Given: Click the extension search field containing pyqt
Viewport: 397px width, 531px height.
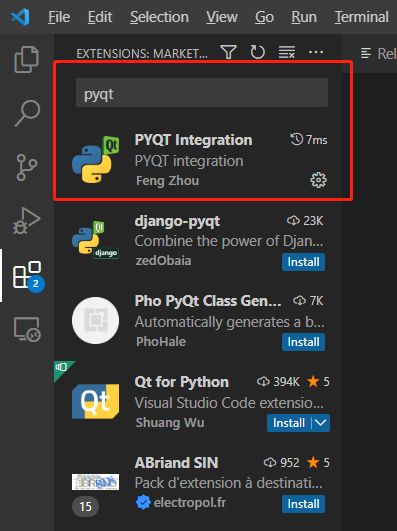Looking at the screenshot, I should (202, 93).
